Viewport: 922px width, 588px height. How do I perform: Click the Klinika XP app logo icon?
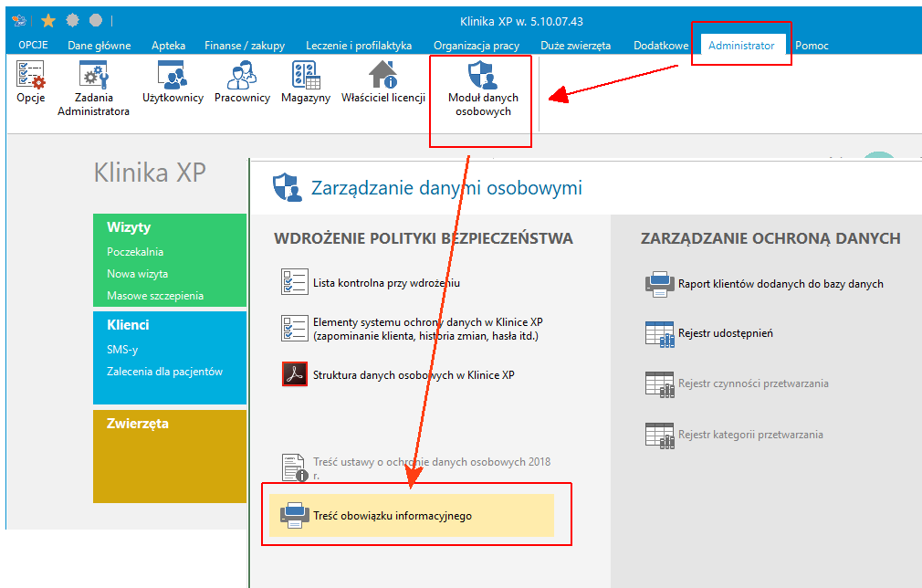point(19,21)
